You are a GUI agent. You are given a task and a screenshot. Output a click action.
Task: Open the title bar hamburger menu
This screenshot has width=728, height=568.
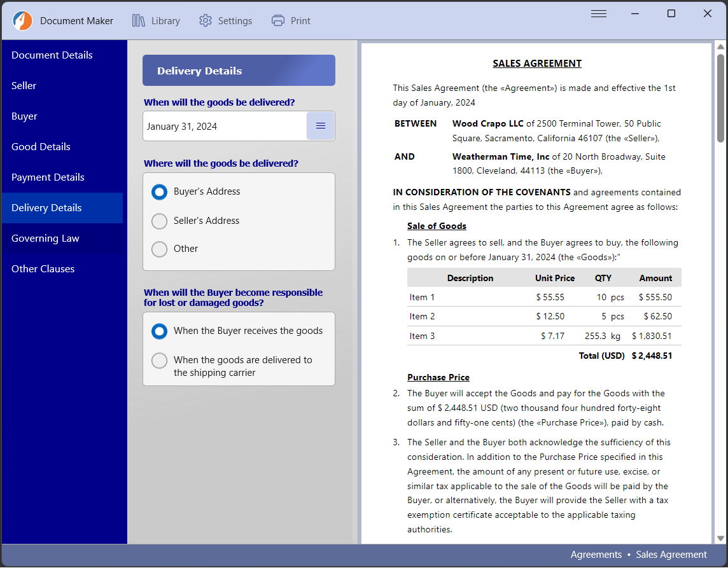pos(598,13)
